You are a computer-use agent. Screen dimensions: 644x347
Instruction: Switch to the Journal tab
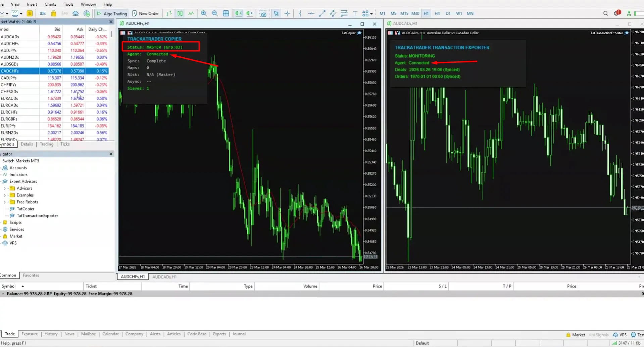(239, 334)
